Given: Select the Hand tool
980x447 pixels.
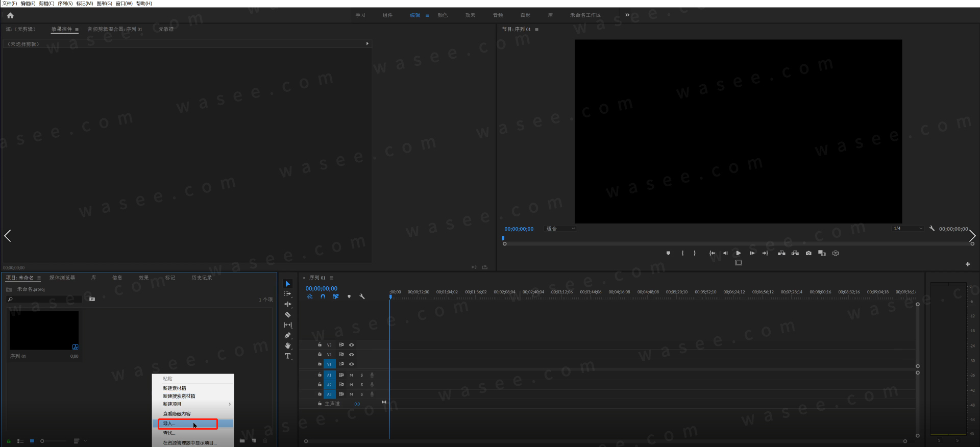Looking at the screenshot, I should click(x=288, y=345).
